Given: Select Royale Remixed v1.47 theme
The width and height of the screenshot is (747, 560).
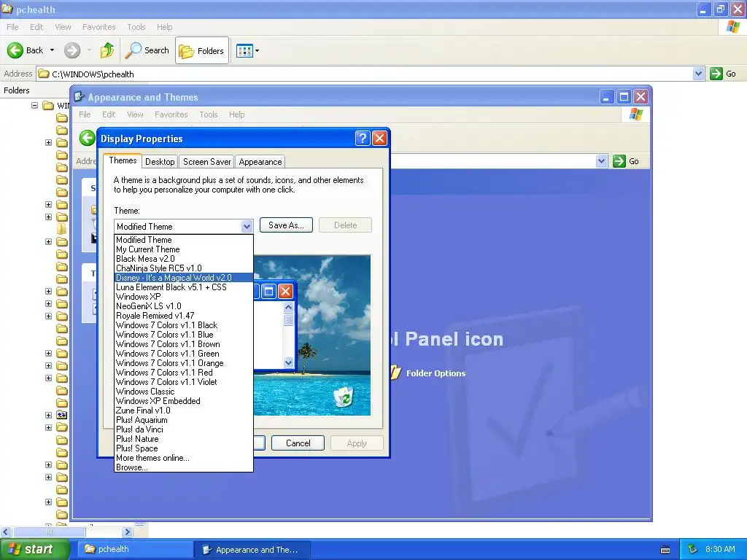Looking at the screenshot, I should [183, 316].
